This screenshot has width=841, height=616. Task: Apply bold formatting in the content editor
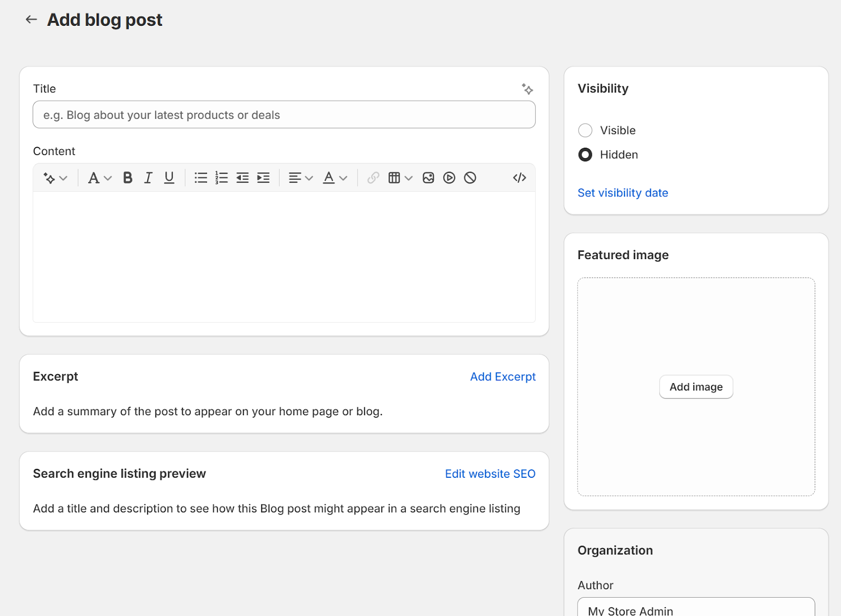click(127, 178)
